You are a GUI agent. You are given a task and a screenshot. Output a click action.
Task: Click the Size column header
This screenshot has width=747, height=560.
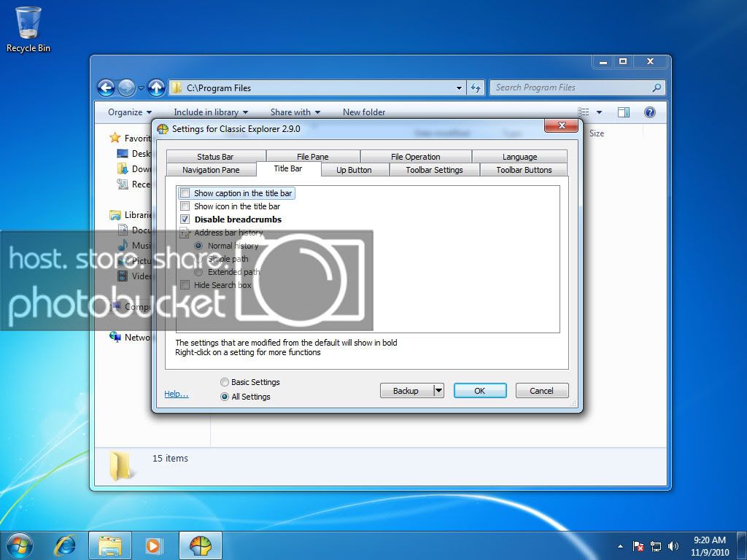click(597, 134)
